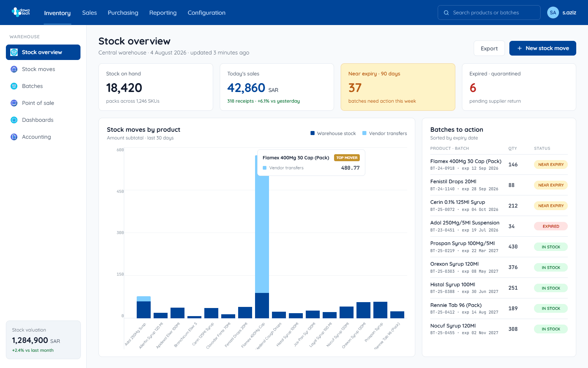Select the Adol 250Mg/5Ml Suspension expired row
588x368 pixels.
click(x=499, y=226)
